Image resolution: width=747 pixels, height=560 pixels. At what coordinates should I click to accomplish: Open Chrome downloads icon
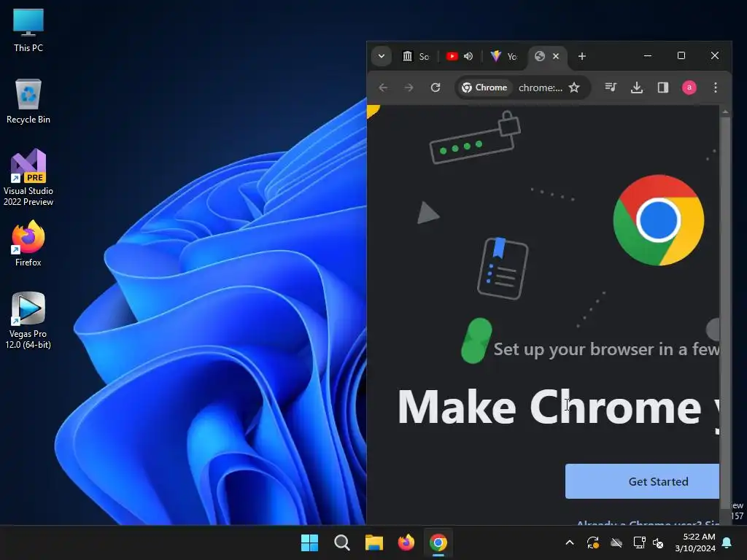(637, 87)
